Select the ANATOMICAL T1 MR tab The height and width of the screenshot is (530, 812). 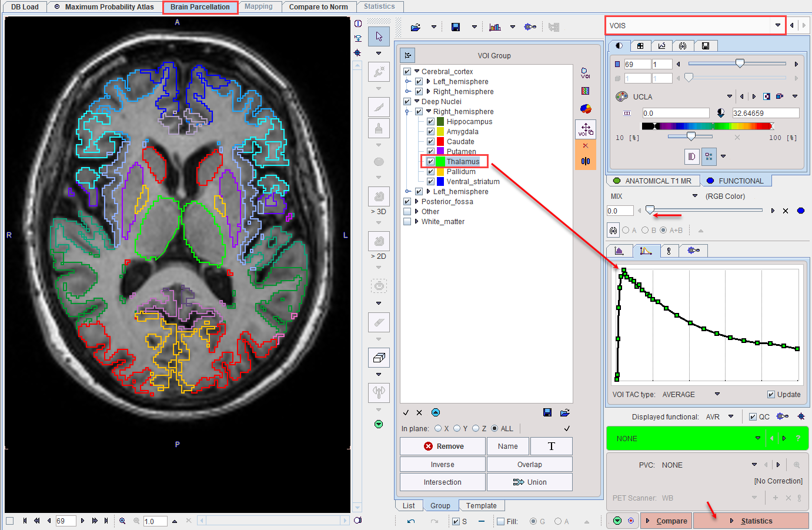click(x=653, y=181)
